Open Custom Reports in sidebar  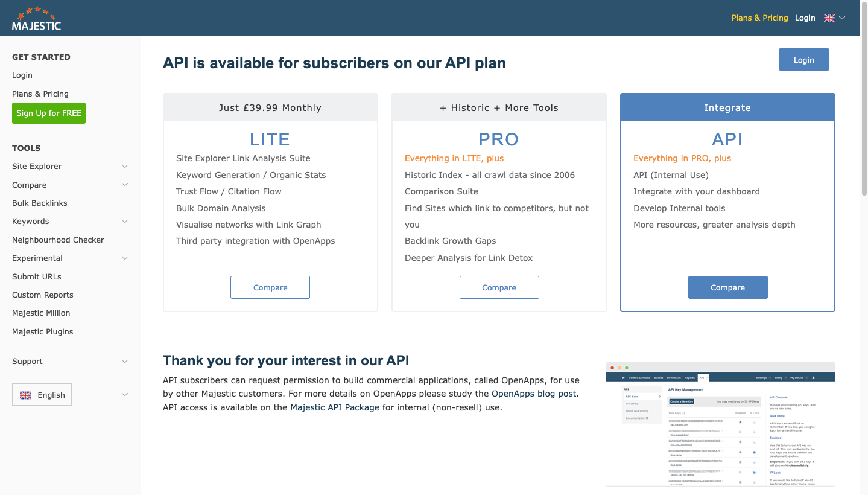click(x=43, y=295)
